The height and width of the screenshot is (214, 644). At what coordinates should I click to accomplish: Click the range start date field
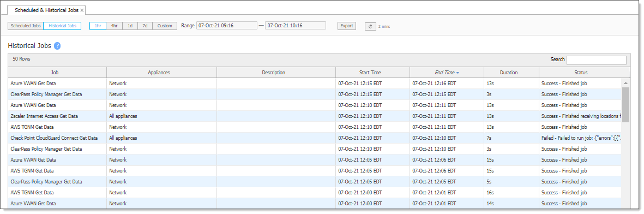227,26
